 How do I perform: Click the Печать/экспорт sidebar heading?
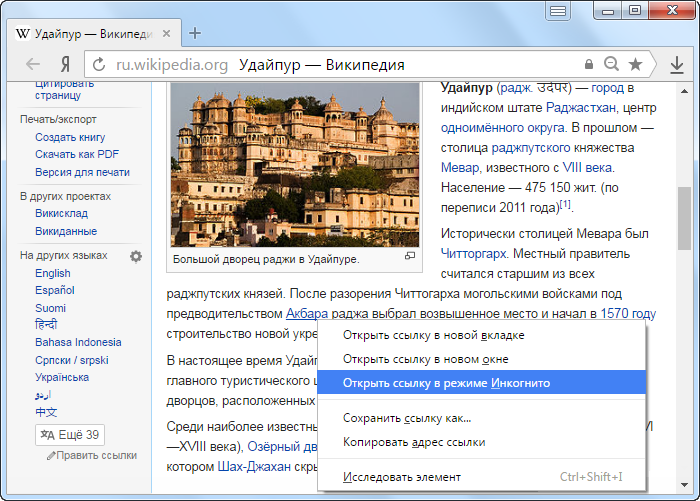tap(58, 120)
